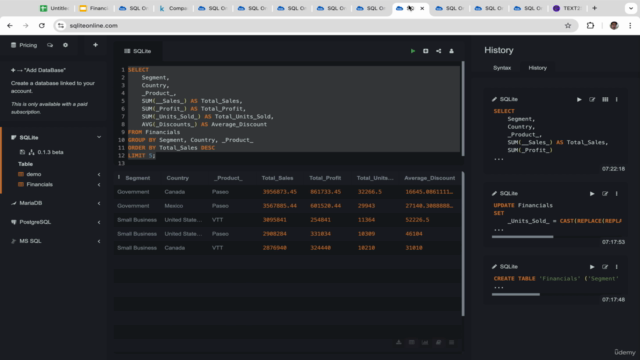The width and height of the screenshot is (640, 360).
Task: Switch to the Syntax tab
Action: coord(502,68)
